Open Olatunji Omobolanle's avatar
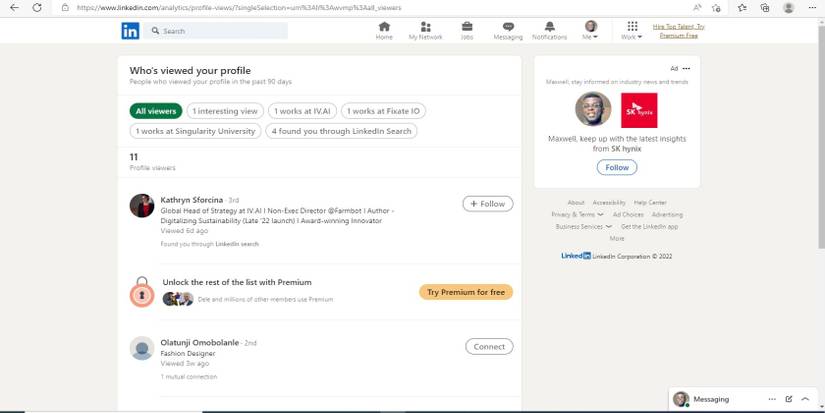This screenshot has width=825, height=413. coord(142,348)
